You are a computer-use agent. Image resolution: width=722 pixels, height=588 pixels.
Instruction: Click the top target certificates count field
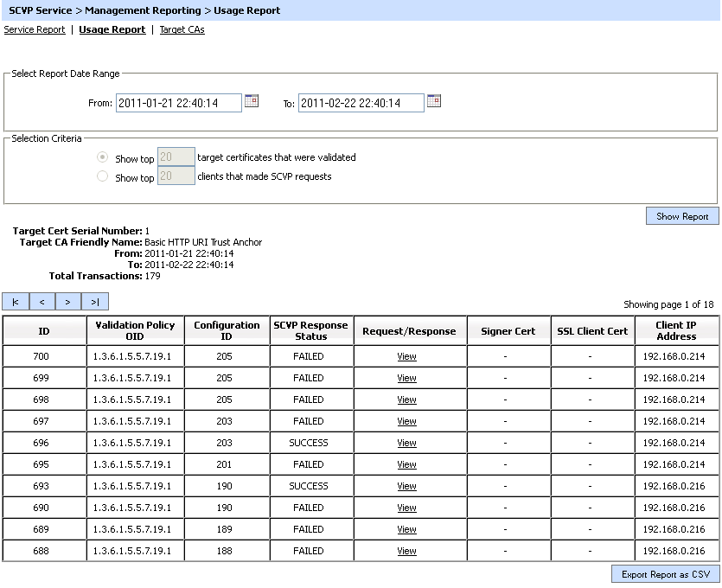(176, 157)
